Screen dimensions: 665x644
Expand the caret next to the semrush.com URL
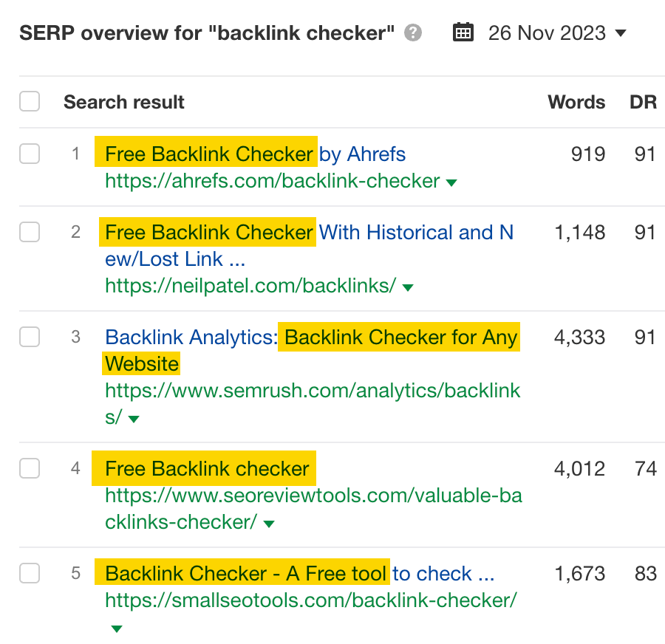[134, 418]
